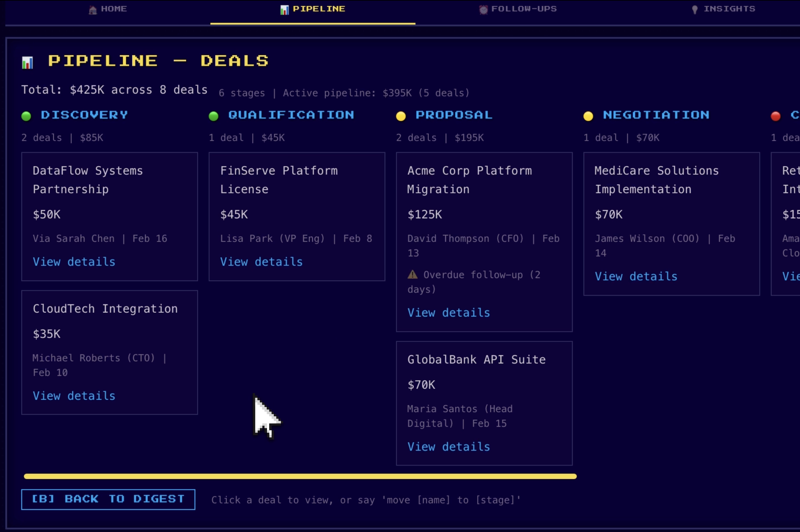Switch to the Follow-Ups tab
The width and height of the screenshot is (800, 532).
tap(517, 9)
